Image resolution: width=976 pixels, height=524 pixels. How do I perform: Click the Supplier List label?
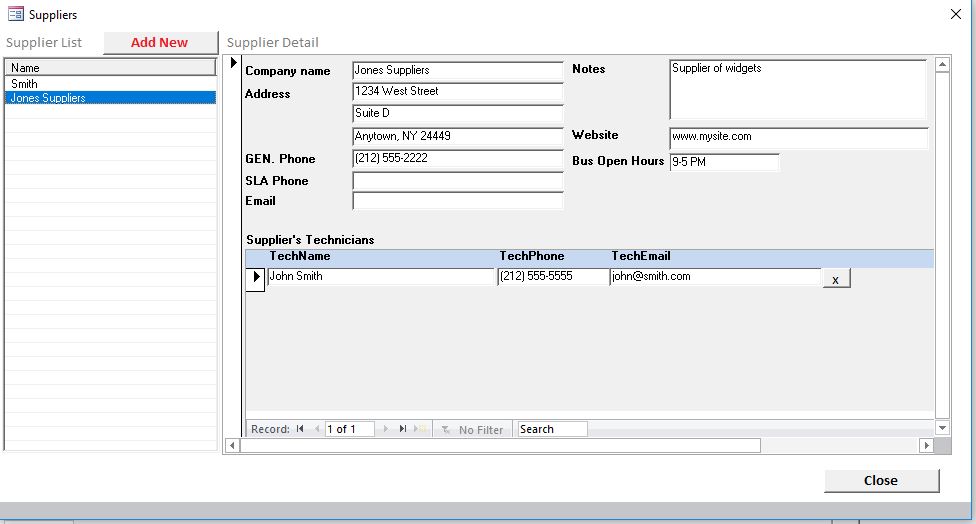(x=44, y=42)
